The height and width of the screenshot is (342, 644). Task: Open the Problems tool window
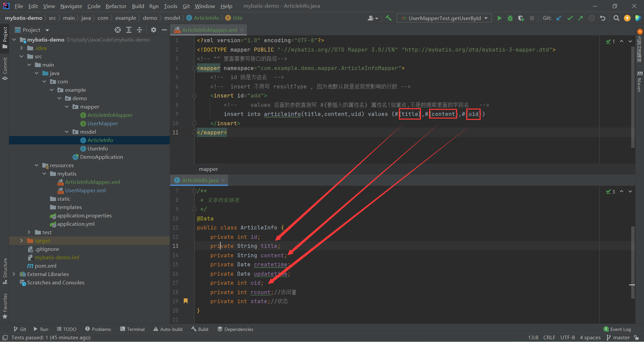(98, 329)
